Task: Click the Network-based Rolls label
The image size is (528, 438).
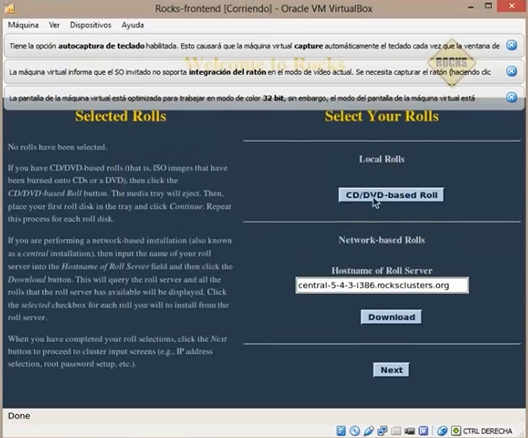Action: [382, 240]
